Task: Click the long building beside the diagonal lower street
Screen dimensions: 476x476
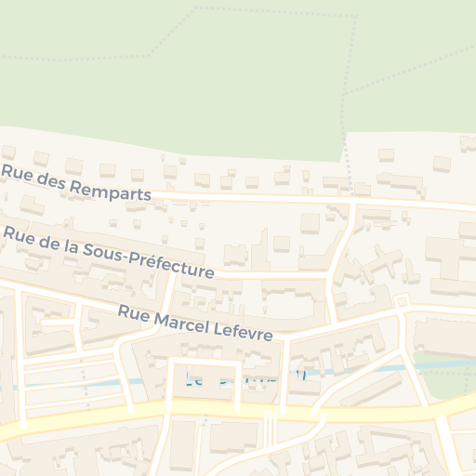Action: pos(372,390)
